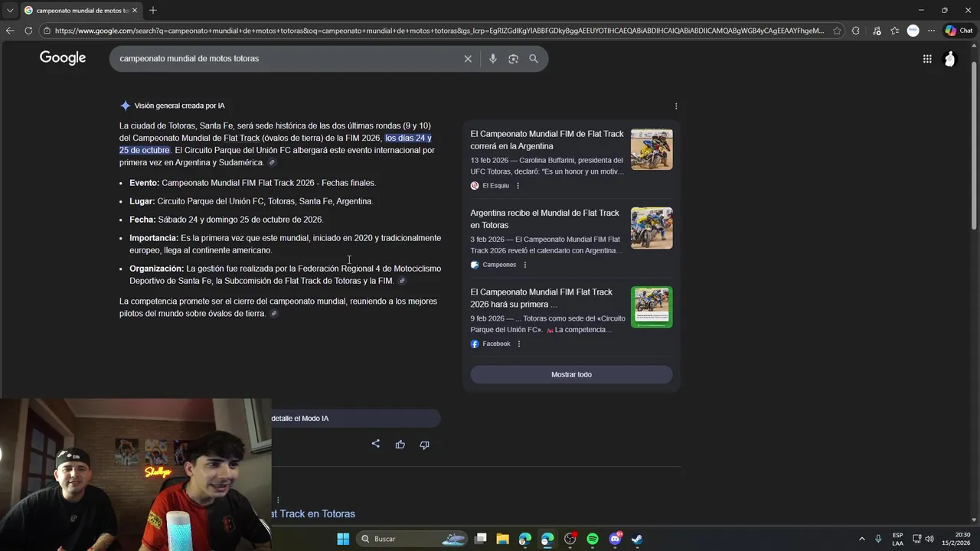Open the browser extensions menu
Image resolution: width=980 pixels, height=551 pixels.
[856, 31]
